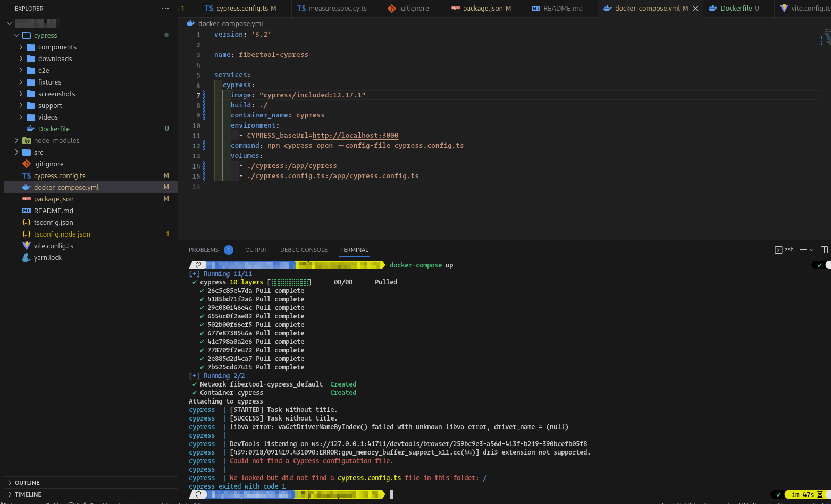Toggle the Explorer more actions ellipsis
Viewport: 831px width, 504px height.
coord(165,9)
